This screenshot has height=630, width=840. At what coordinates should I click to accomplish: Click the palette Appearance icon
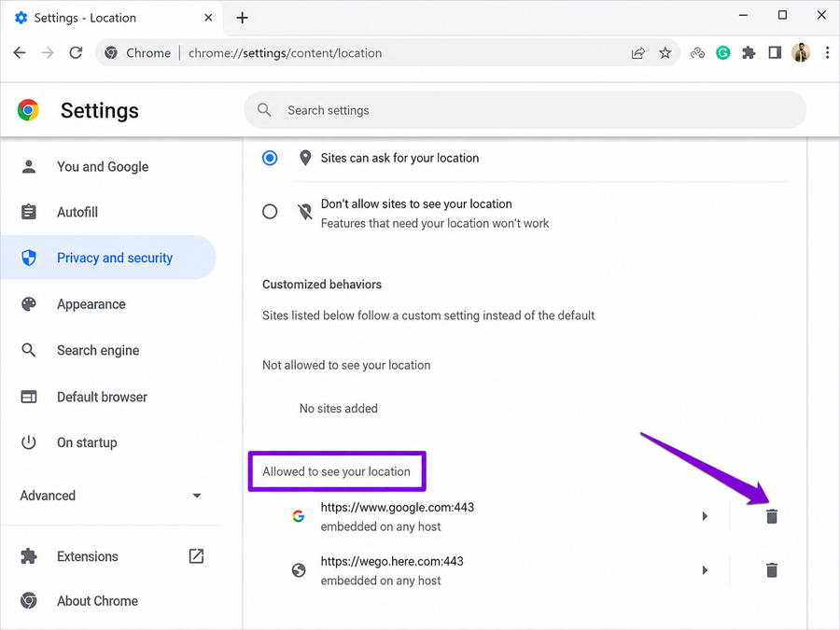pyautogui.click(x=29, y=304)
